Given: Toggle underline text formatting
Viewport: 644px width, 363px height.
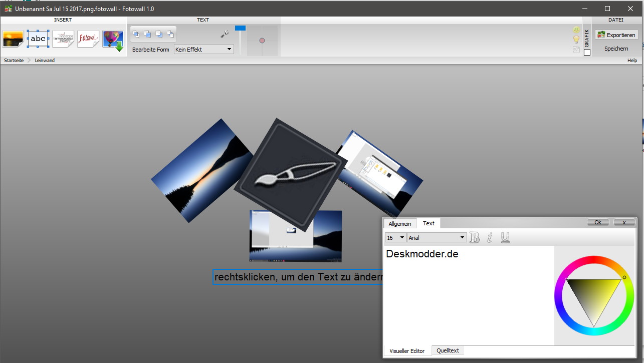Looking at the screenshot, I should coord(505,237).
